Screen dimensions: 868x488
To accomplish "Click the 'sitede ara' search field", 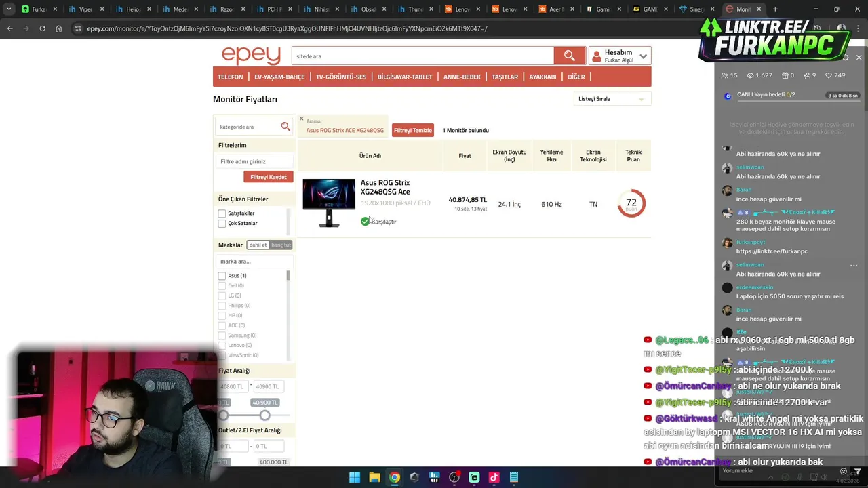I will pyautogui.click(x=422, y=56).
